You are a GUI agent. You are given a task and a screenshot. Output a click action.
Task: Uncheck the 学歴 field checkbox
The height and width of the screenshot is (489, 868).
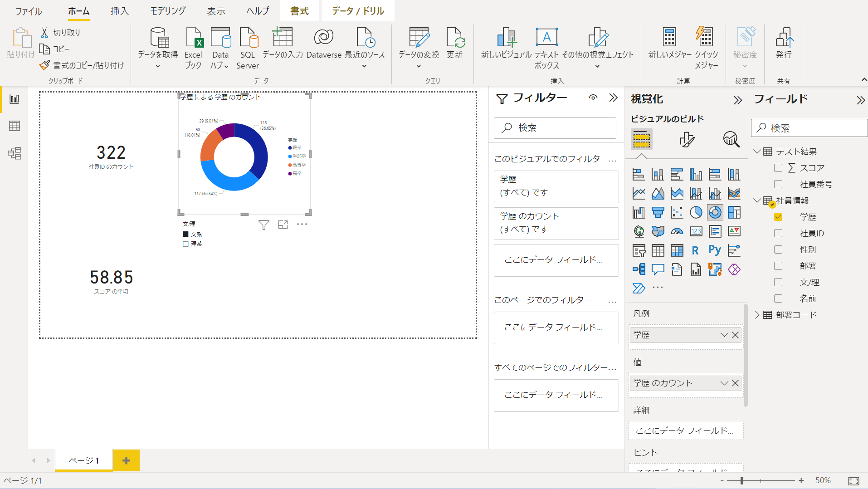[778, 217]
